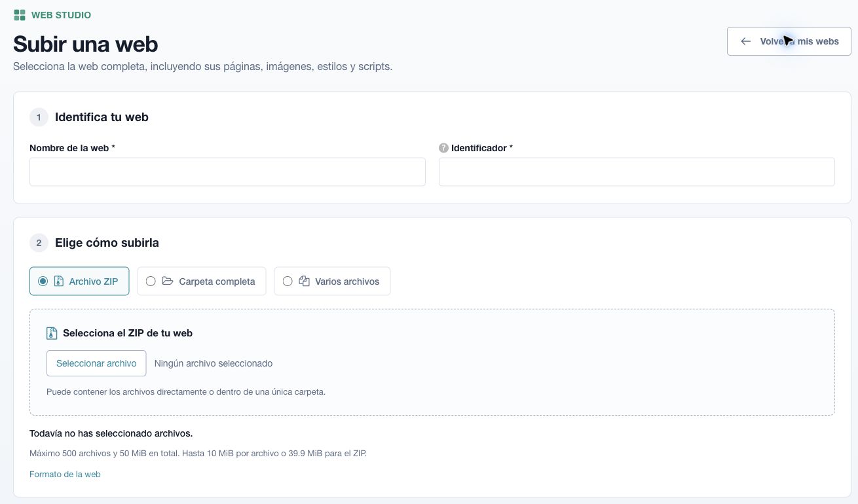Viewport: 858px width, 504px height.
Task: Click the ZIP file icon in Archivo ZIP option
Action: (x=59, y=281)
